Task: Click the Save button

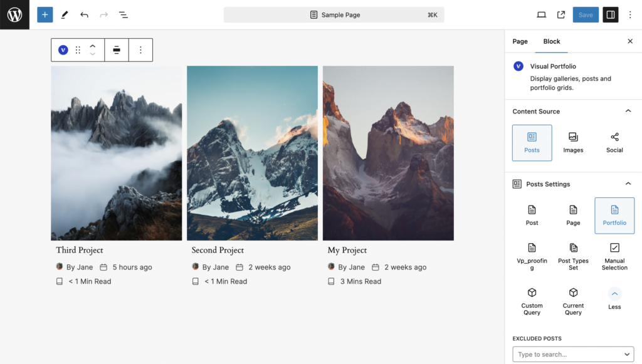Action: [x=586, y=14]
